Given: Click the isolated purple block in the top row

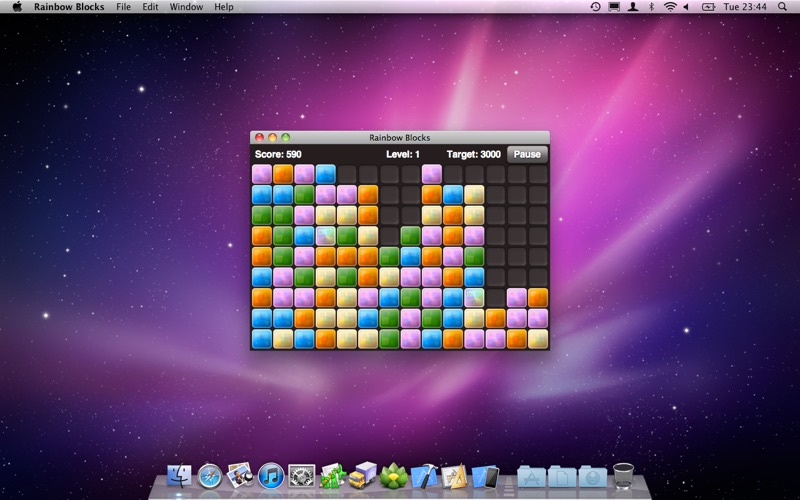Looking at the screenshot, I should (x=431, y=174).
